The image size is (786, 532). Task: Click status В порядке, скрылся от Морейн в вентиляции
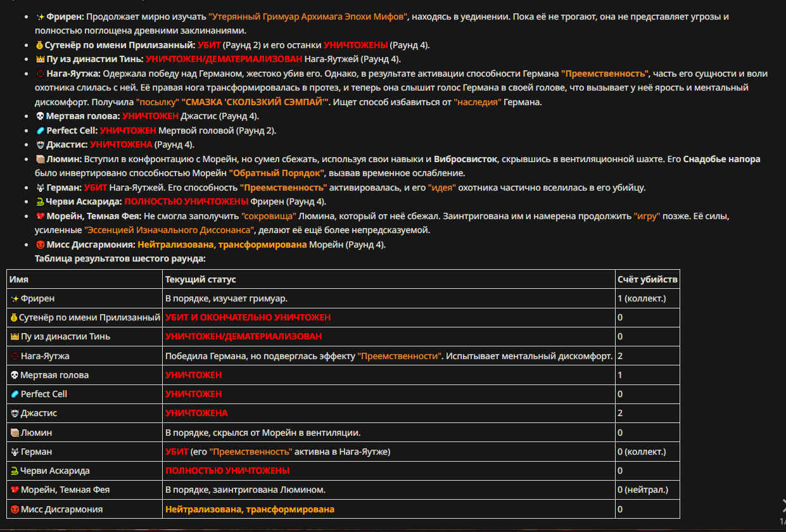click(263, 433)
